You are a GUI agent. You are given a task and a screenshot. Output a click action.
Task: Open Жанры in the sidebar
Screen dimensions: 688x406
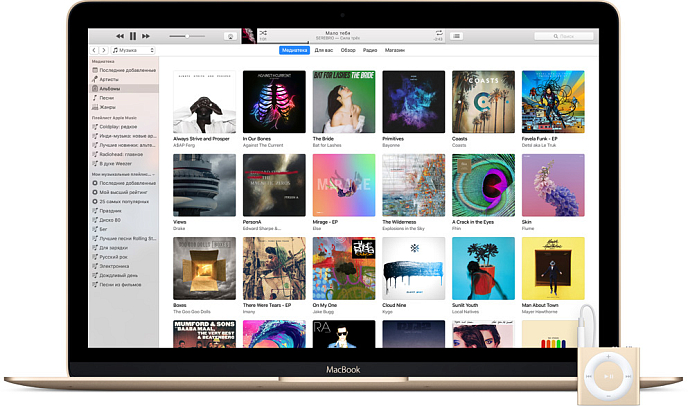point(124,107)
